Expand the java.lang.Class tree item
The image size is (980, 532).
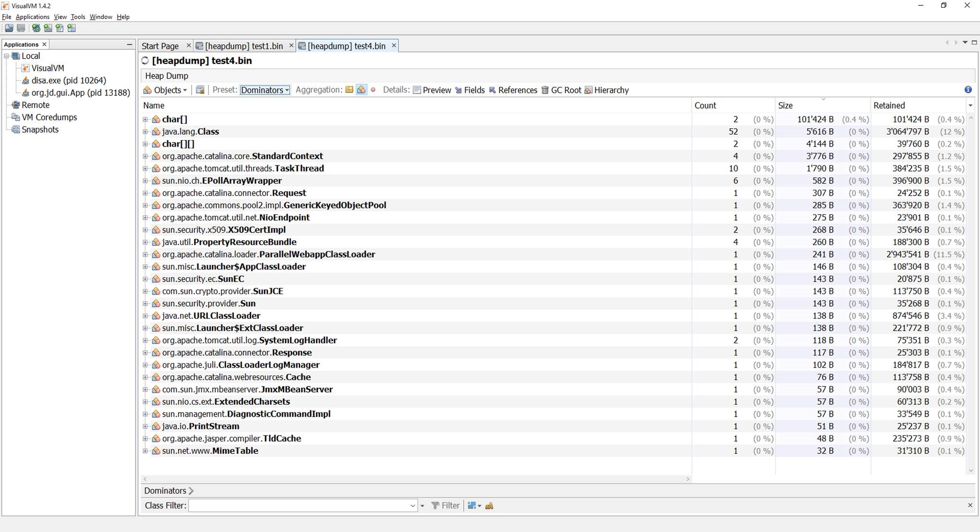(145, 131)
